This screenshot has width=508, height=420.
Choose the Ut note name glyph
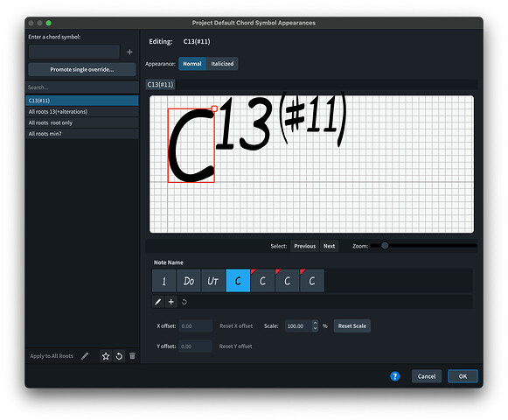pos(213,281)
